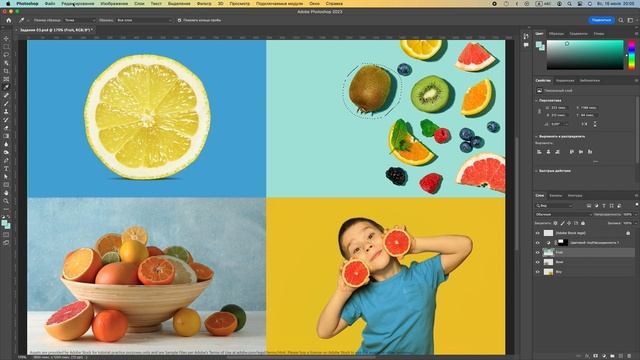Select the Brush tool
640x360 pixels.
click(6, 104)
